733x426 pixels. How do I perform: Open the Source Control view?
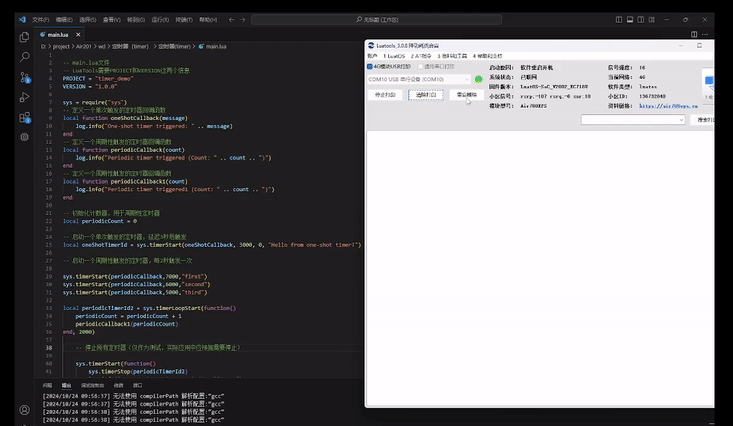click(x=24, y=77)
